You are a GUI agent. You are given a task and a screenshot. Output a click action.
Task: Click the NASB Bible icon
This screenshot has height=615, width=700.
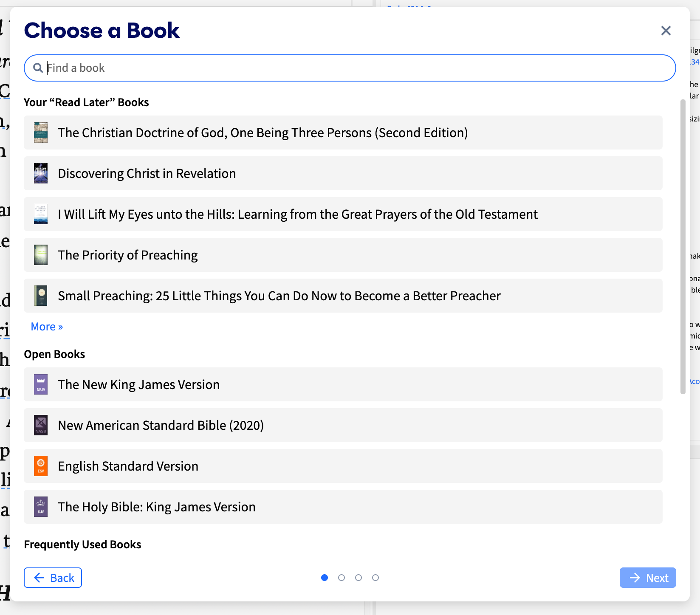[41, 425]
